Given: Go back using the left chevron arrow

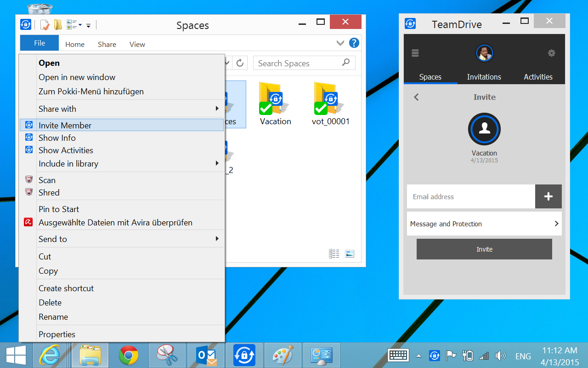Looking at the screenshot, I should click(416, 97).
